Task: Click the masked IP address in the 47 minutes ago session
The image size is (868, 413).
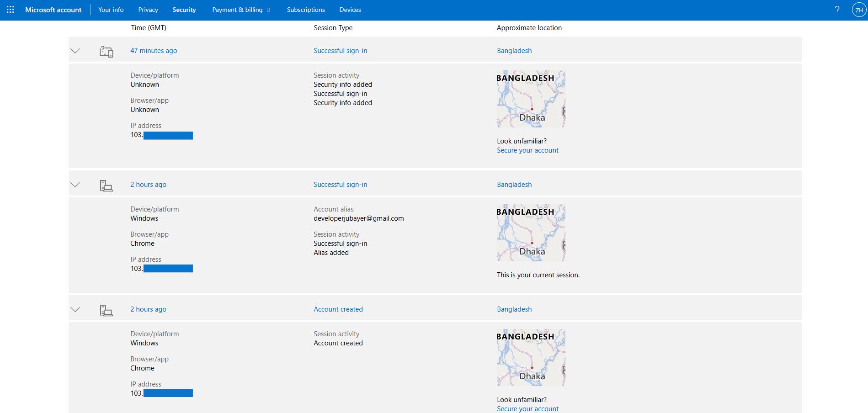Action: pyautogui.click(x=161, y=135)
